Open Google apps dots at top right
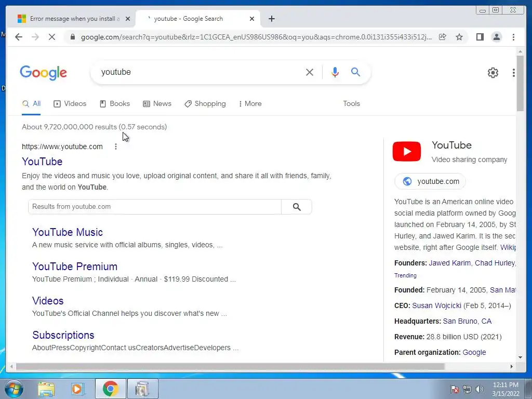This screenshot has width=532, height=399. (x=513, y=73)
